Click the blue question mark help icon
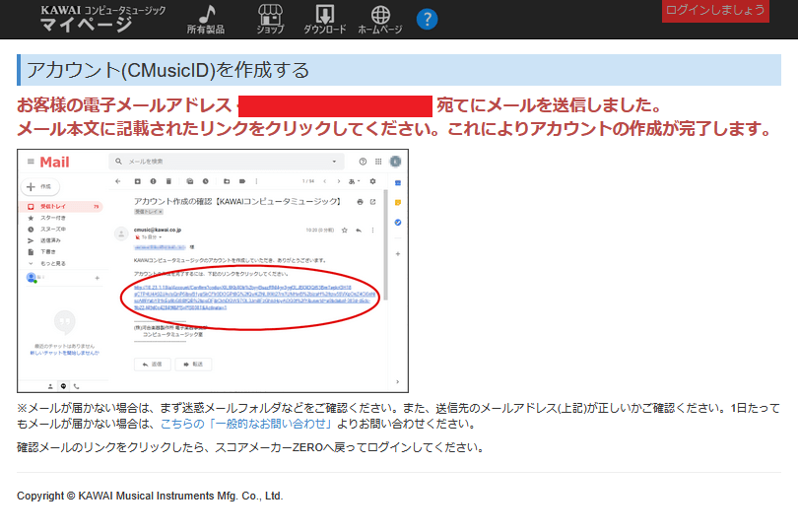 (427, 19)
